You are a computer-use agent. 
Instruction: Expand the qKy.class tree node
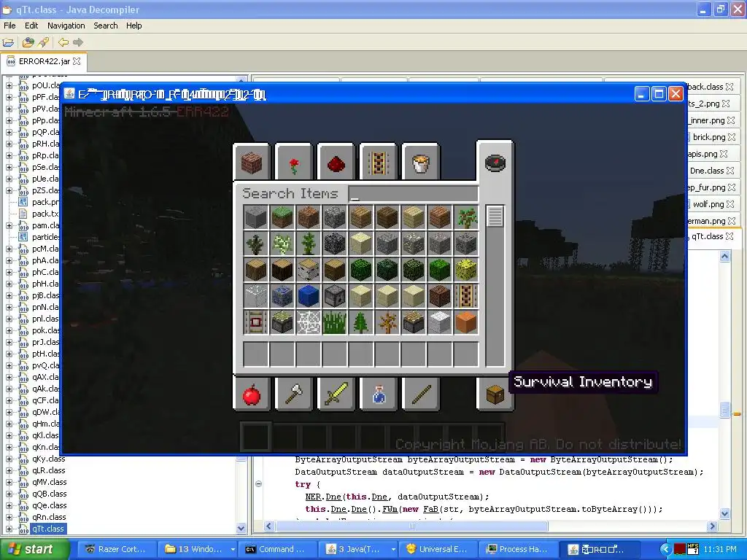9,459
